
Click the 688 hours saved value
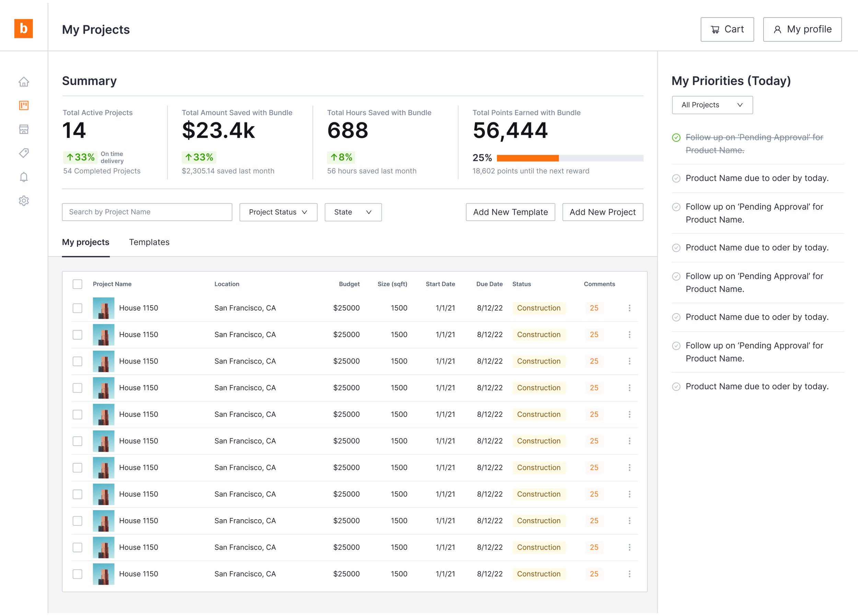point(348,130)
